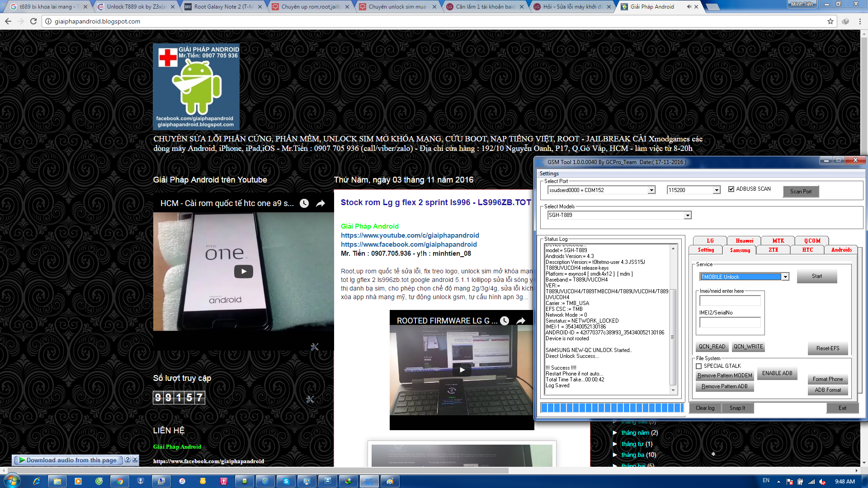Focus the Imei/meid input field
Image resolution: width=868 pixels, height=488 pixels.
pyautogui.click(x=730, y=300)
